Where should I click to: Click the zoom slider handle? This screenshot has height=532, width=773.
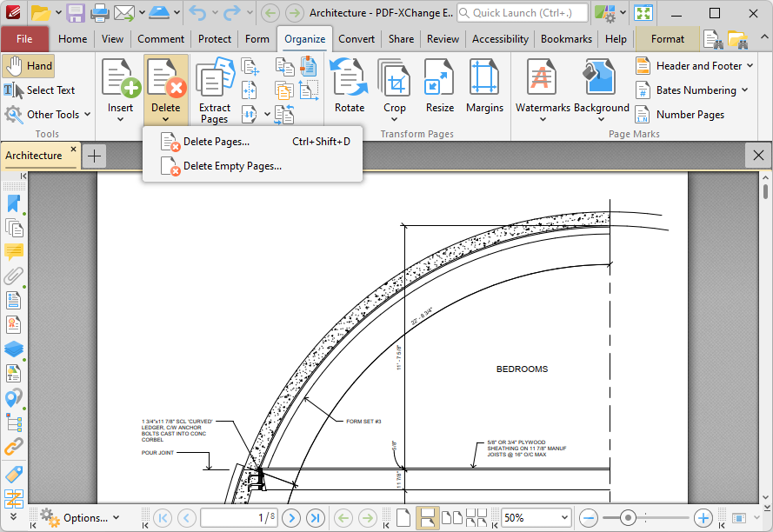pyautogui.click(x=628, y=518)
